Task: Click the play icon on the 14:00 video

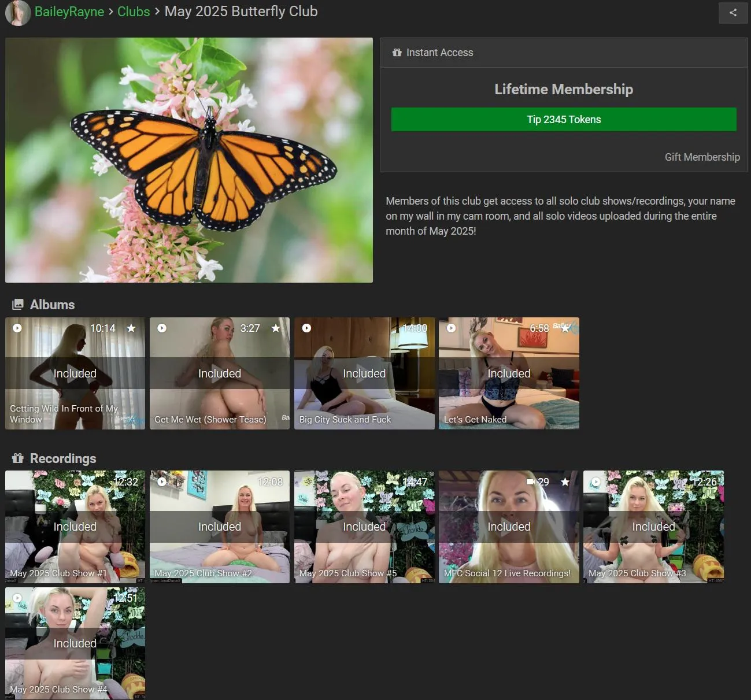Action: (x=306, y=328)
